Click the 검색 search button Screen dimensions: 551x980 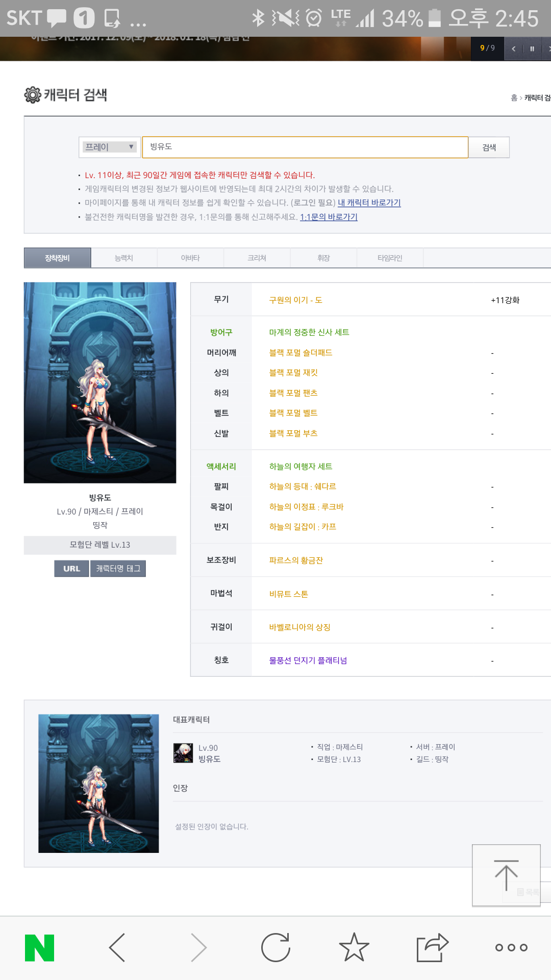coord(489,148)
